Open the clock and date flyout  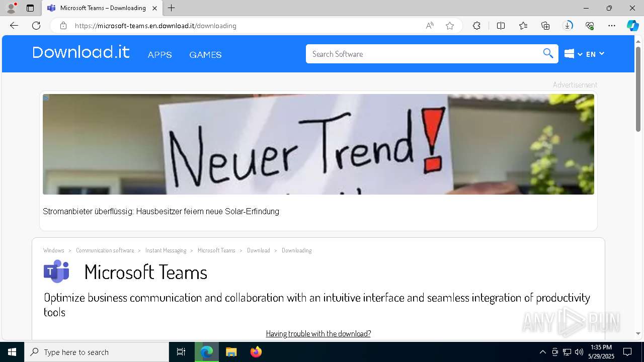601,352
